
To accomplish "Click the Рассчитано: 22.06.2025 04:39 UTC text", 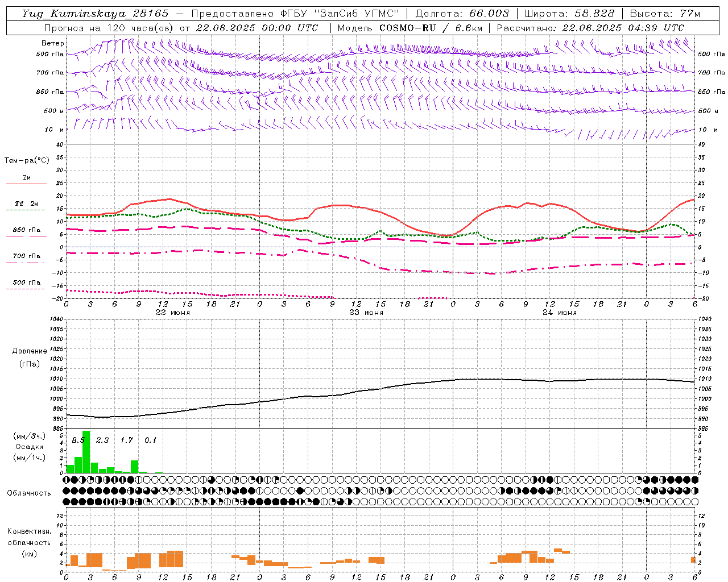I will (590, 28).
